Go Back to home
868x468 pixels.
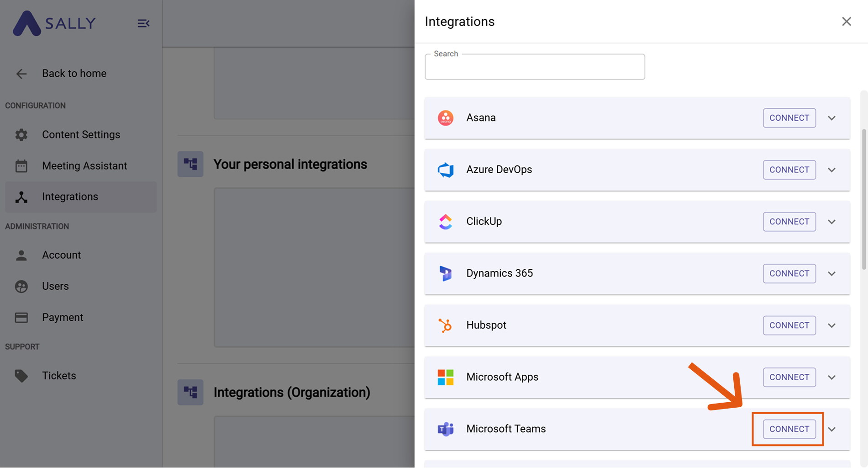[81, 74]
